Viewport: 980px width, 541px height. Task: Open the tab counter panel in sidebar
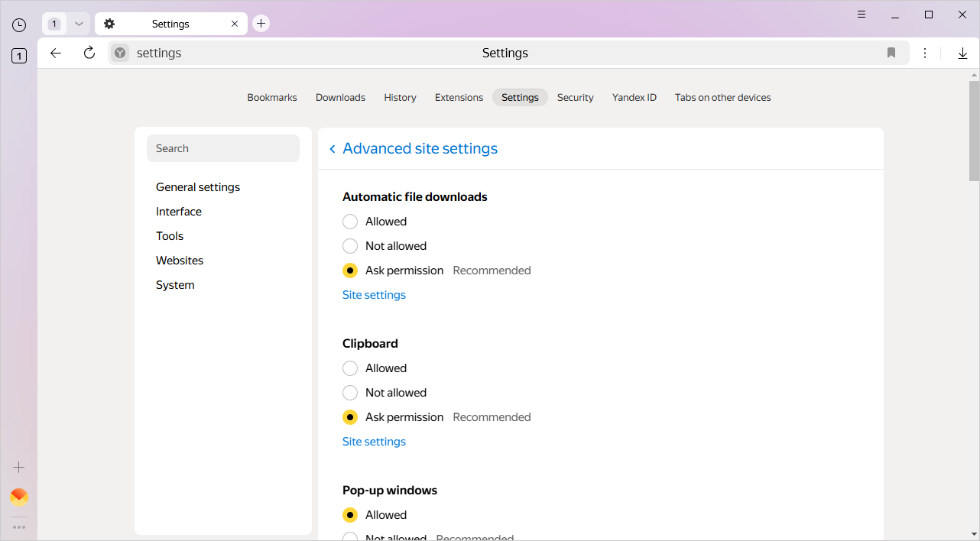pyautogui.click(x=19, y=56)
